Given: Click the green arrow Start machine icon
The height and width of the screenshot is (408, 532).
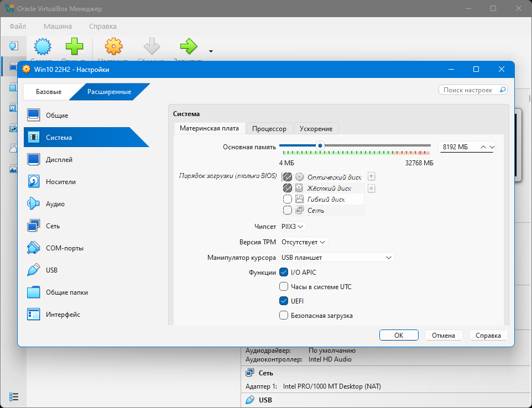Looking at the screenshot, I should 189,46.
